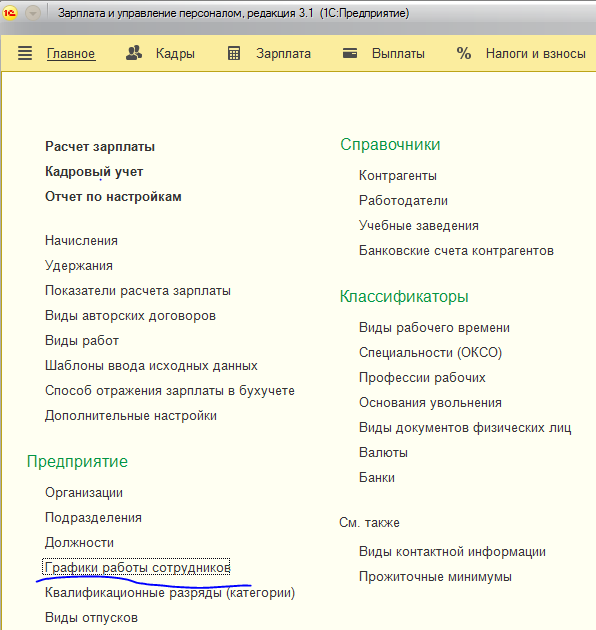The width and height of the screenshot is (596, 630).
Task: Open Способ отражения зарплаты в бухучете
Action: (170, 391)
